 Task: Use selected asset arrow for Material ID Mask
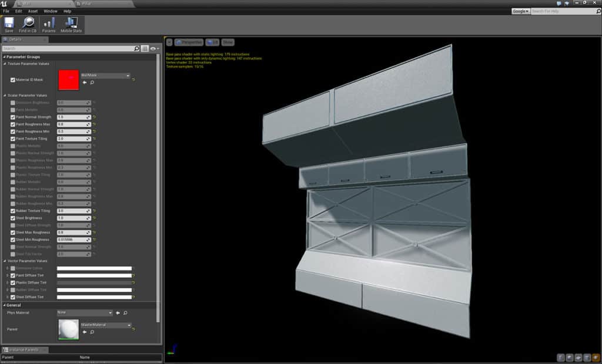(x=85, y=82)
